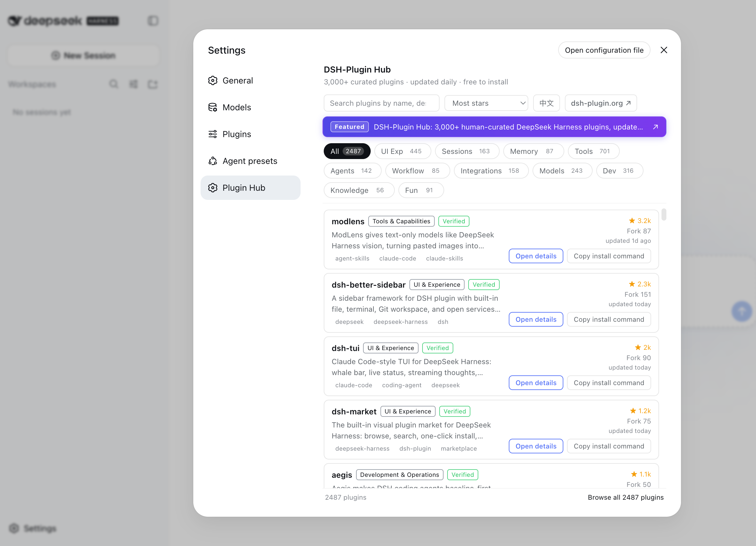The image size is (756, 546).
Task: Click the coding-agent tag on dsh-tui
Action: tap(401, 385)
